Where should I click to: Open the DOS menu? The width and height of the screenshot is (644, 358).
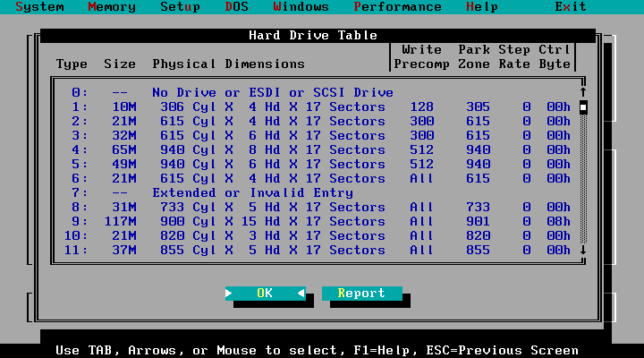tap(237, 7)
